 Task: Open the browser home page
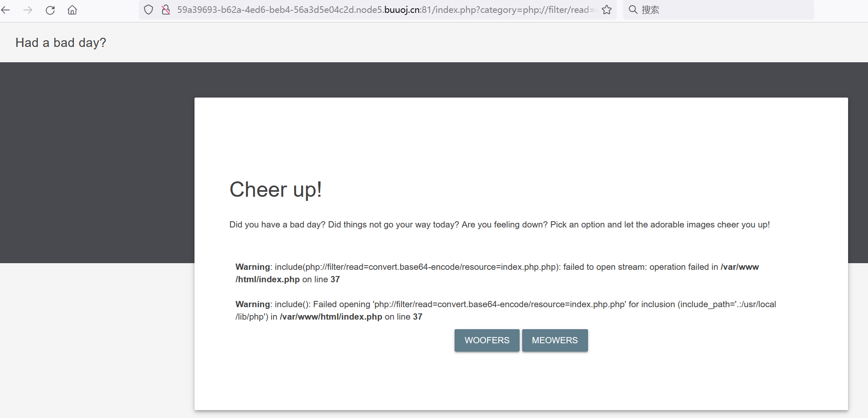click(x=72, y=10)
